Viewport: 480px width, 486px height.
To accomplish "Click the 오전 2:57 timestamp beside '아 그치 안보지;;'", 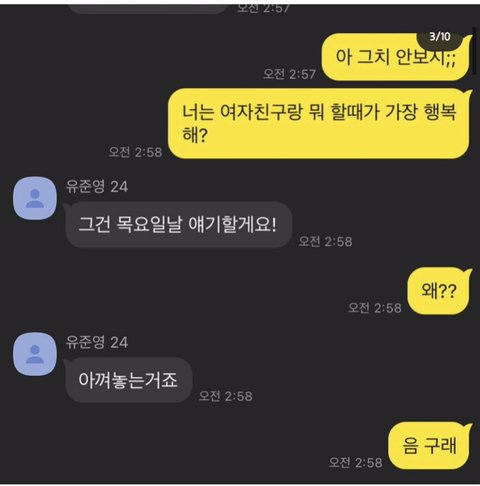I will click(x=289, y=74).
